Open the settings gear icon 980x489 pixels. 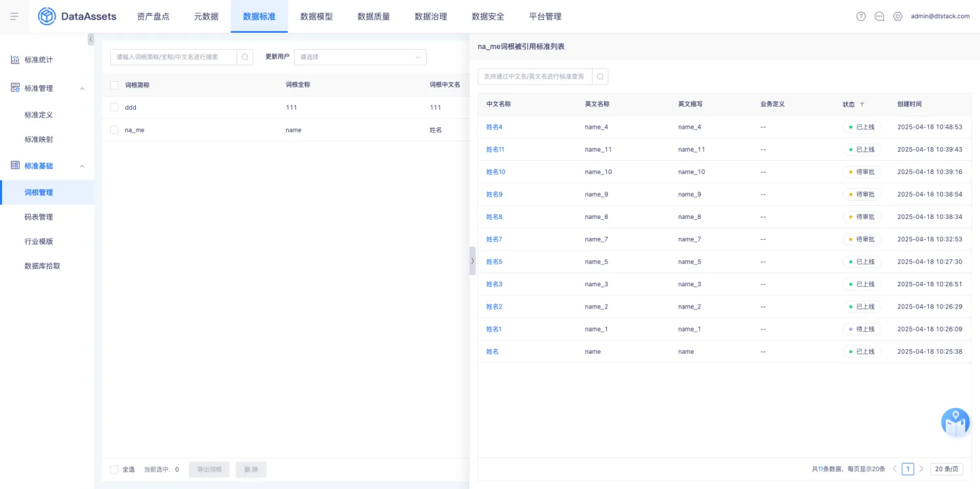pos(898,16)
